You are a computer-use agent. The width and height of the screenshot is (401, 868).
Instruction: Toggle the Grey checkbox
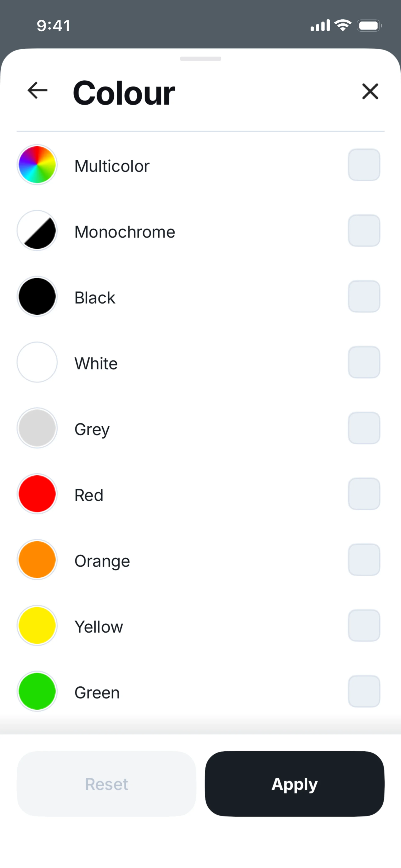point(364,428)
